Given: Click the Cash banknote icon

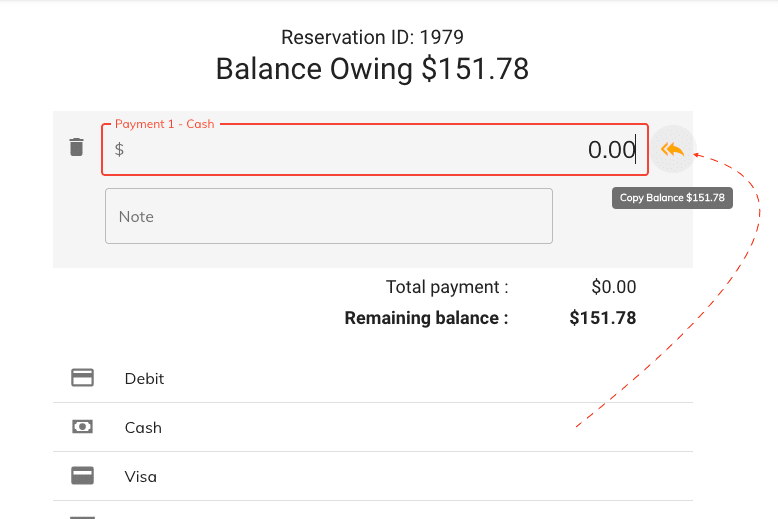Looking at the screenshot, I should [x=83, y=427].
